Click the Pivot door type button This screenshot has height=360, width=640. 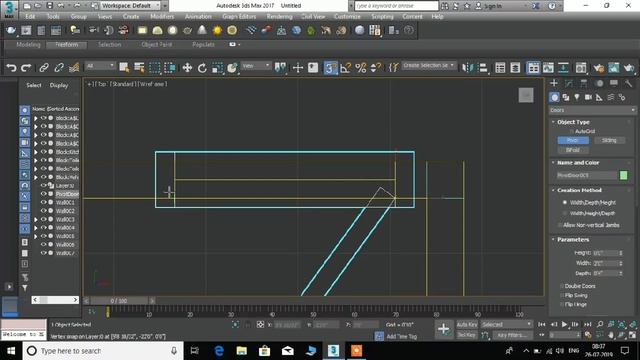[x=573, y=140]
